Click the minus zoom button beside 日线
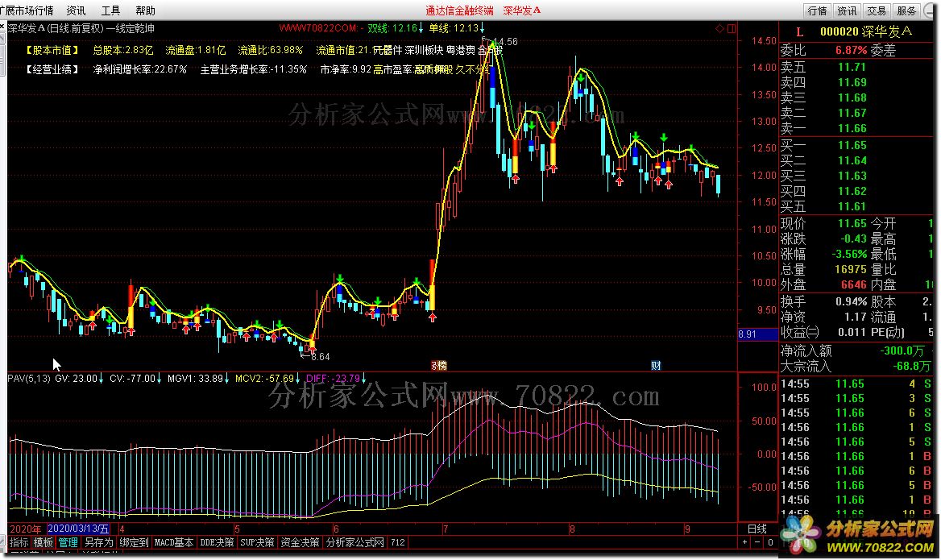 click(x=757, y=542)
